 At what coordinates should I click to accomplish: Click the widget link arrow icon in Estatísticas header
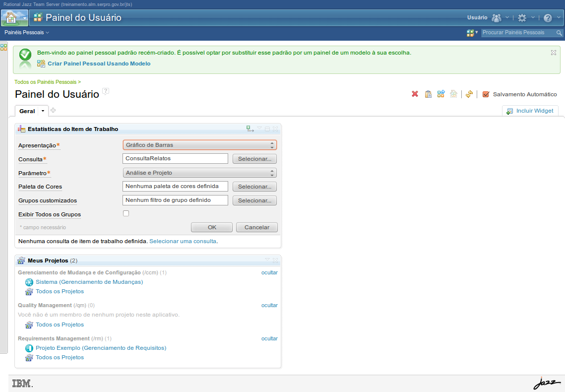coord(250,129)
